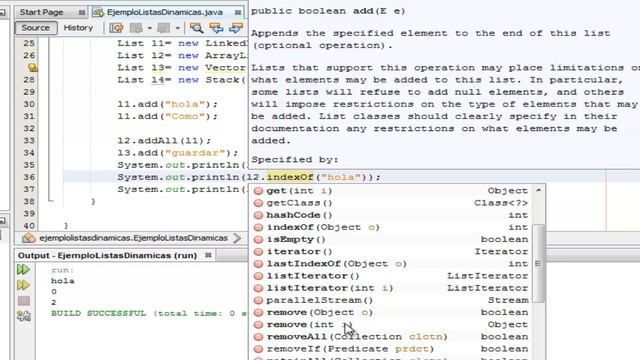Select the EjemploListasDinamicas.java tab
Screen dimensions: 640x360
pyautogui.click(x=164, y=12)
